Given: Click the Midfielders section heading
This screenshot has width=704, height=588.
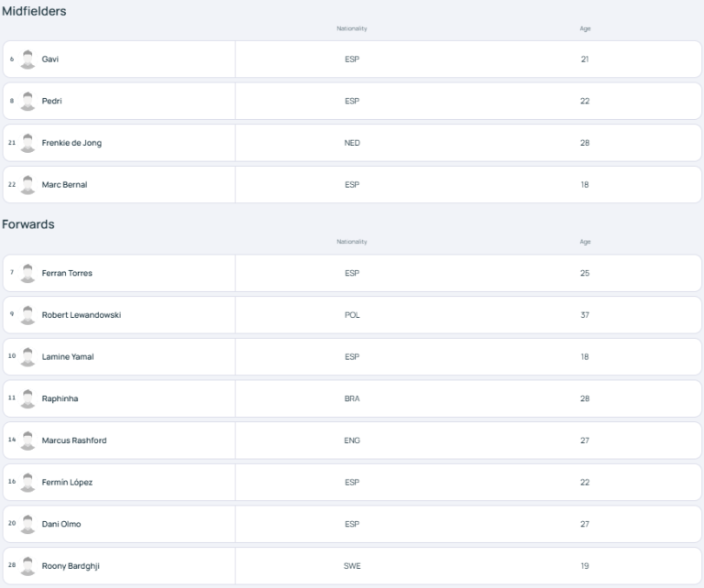Looking at the screenshot, I should click(34, 10).
